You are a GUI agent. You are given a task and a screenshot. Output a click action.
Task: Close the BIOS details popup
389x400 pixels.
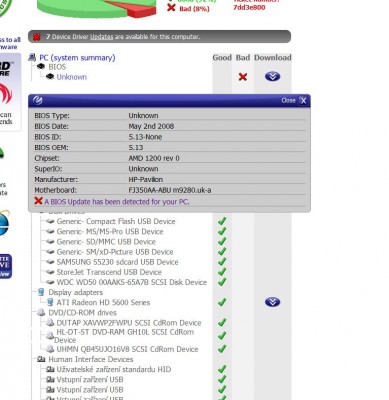pos(303,101)
